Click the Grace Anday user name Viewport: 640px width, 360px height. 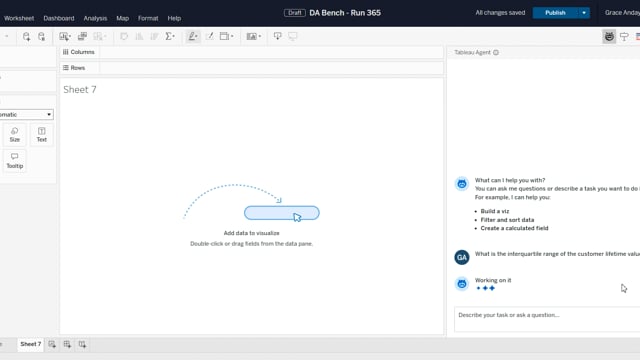coord(622,13)
